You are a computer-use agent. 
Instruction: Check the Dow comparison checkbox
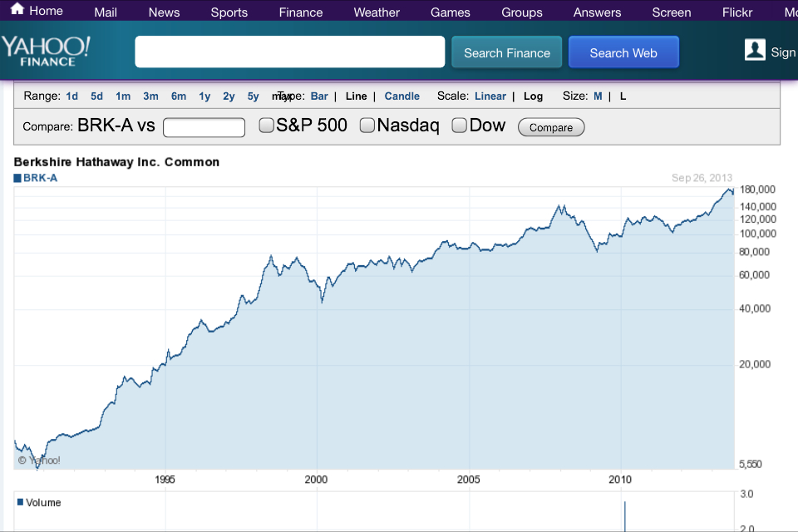pyautogui.click(x=459, y=126)
